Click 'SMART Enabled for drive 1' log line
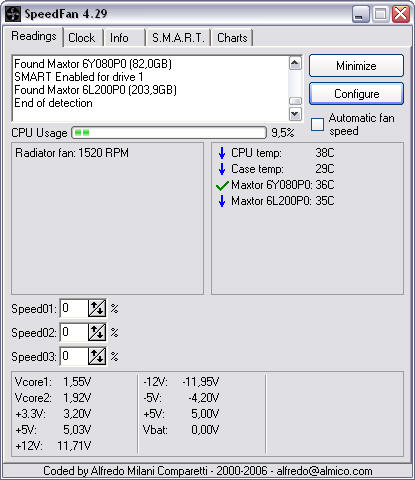415x480 pixels. coord(79,77)
